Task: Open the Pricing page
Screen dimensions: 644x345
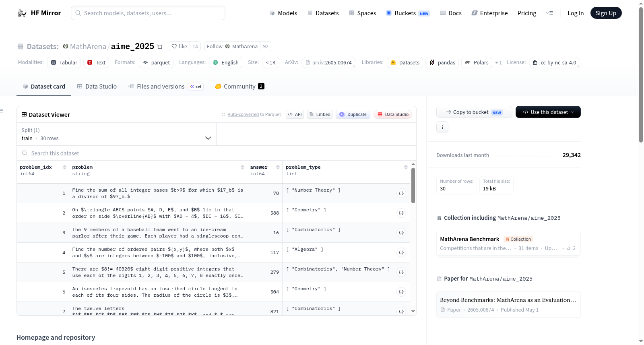Action: pos(527,13)
